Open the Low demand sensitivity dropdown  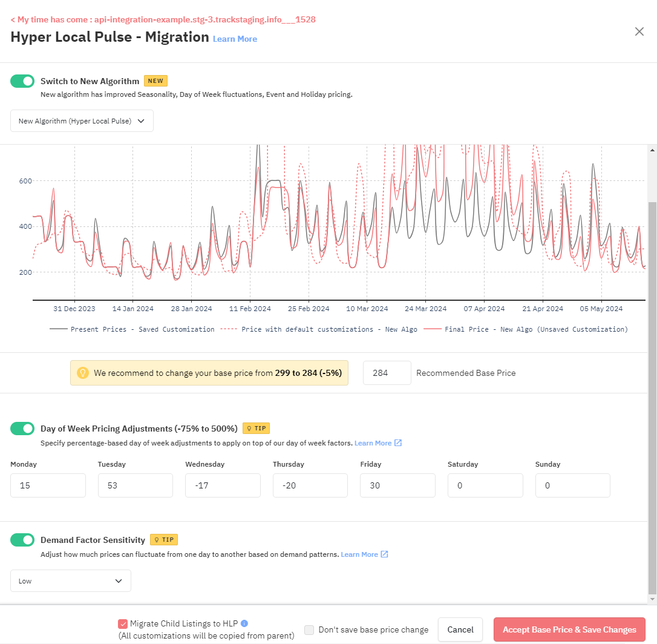coord(70,580)
